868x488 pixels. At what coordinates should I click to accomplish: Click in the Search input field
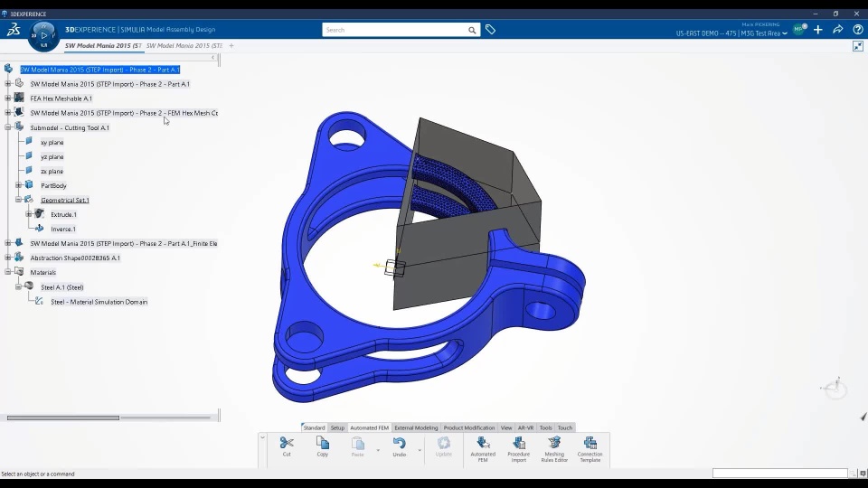pyautogui.click(x=394, y=30)
